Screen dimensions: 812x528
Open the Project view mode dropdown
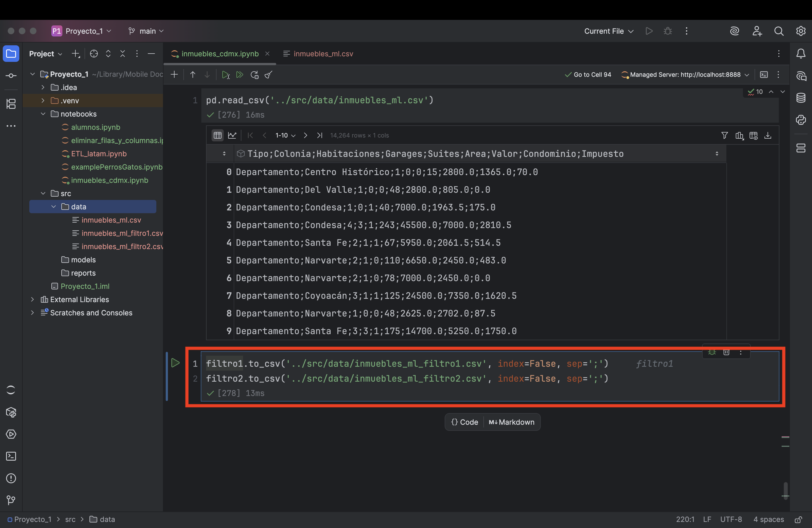(x=45, y=54)
